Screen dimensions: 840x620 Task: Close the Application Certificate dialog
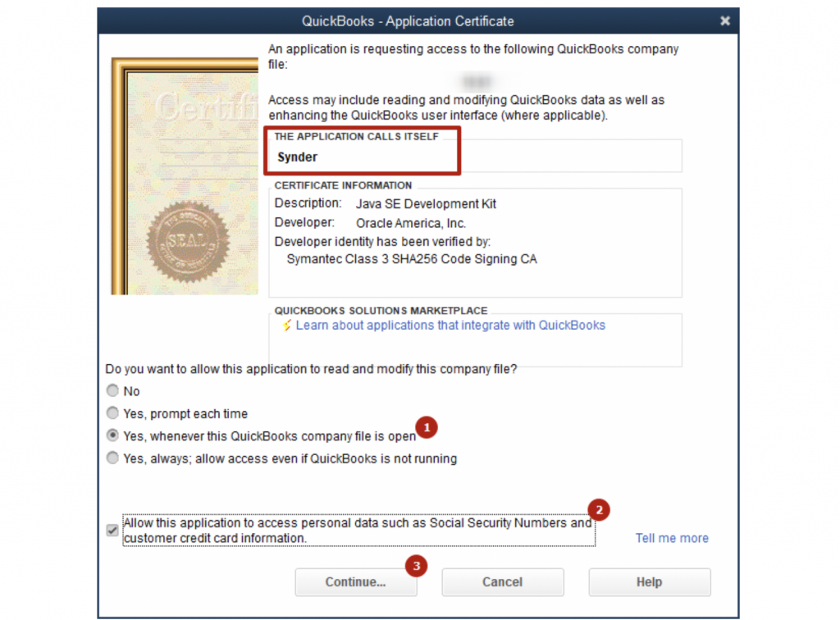(x=725, y=21)
